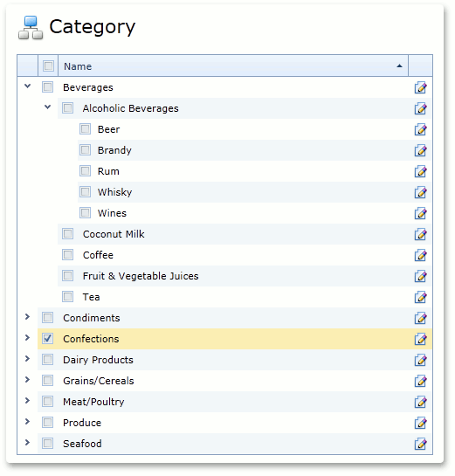
Task: Tick the Tea checkbox
Action: pos(68,297)
